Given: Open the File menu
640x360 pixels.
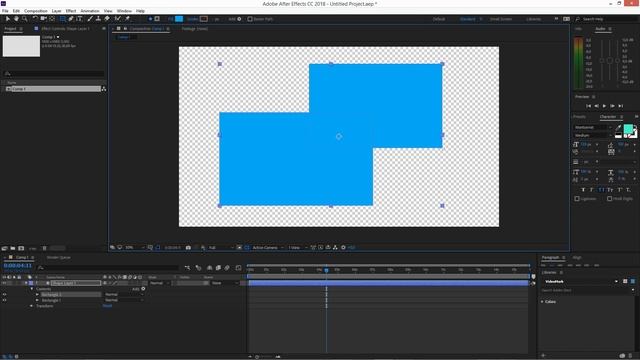Looking at the screenshot, I should click(x=5, y=11).
